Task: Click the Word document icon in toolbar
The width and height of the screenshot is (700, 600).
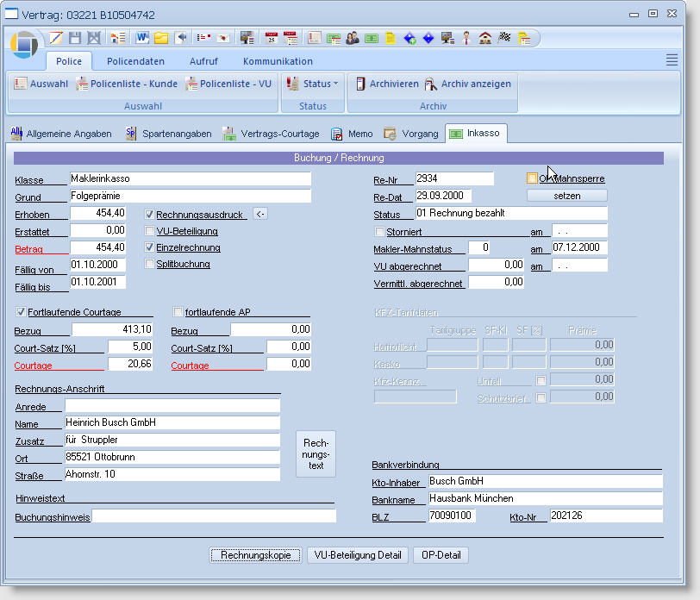Action: (142, 38)
